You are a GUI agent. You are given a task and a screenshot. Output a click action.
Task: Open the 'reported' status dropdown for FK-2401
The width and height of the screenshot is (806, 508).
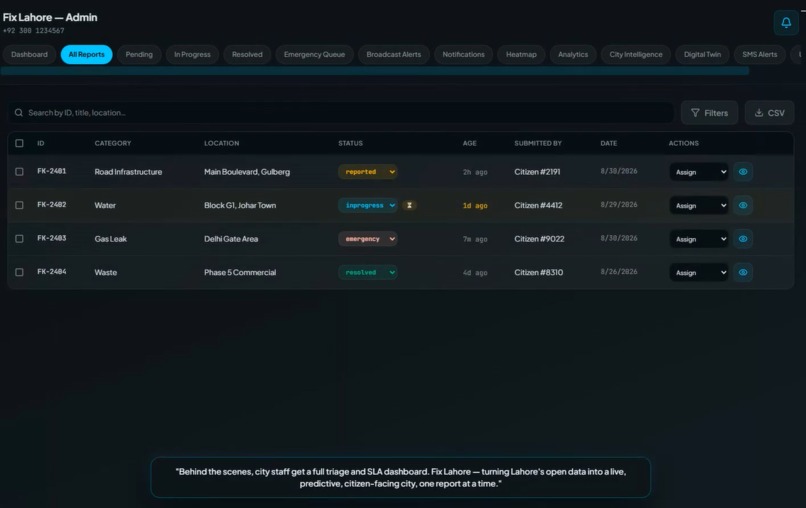368,172
